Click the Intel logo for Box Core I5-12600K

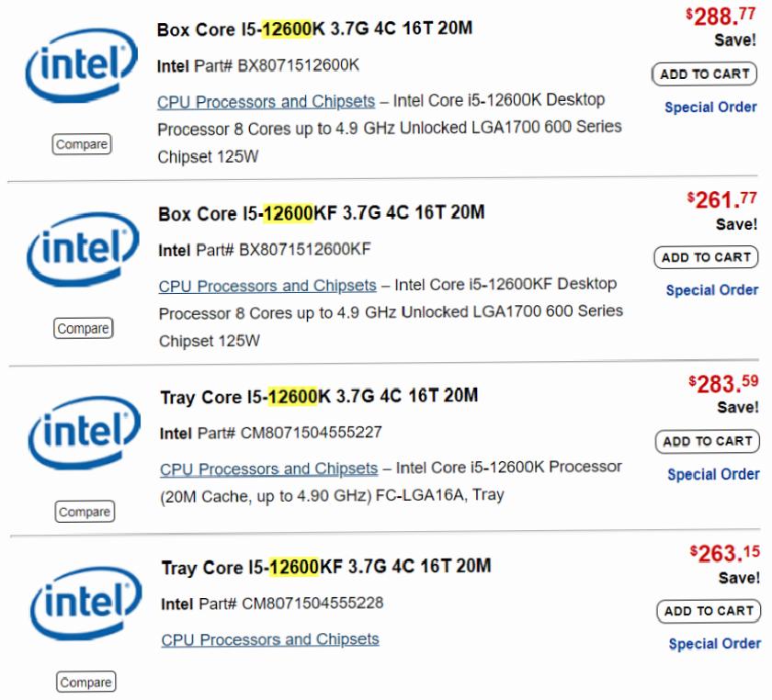[x=81, y=65]
